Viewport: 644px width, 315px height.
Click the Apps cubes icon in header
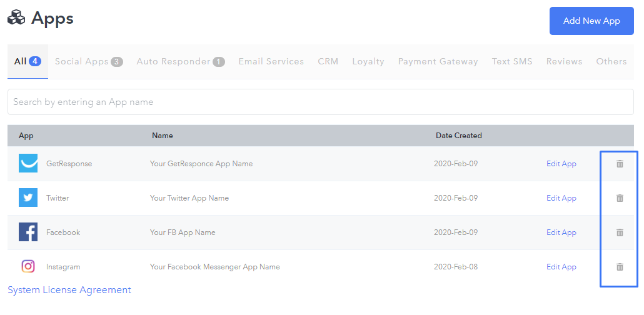[16, 18]
